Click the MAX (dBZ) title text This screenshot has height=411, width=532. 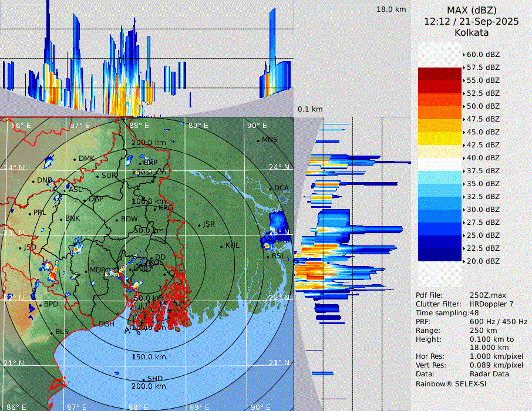471,10
